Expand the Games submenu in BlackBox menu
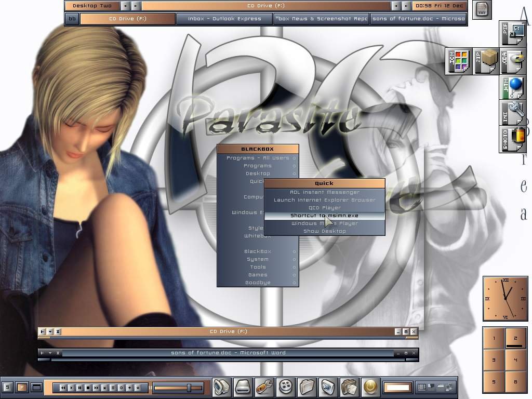Image resolution: width=532 pixels, height=399 pixels. [x=258, y=275]
